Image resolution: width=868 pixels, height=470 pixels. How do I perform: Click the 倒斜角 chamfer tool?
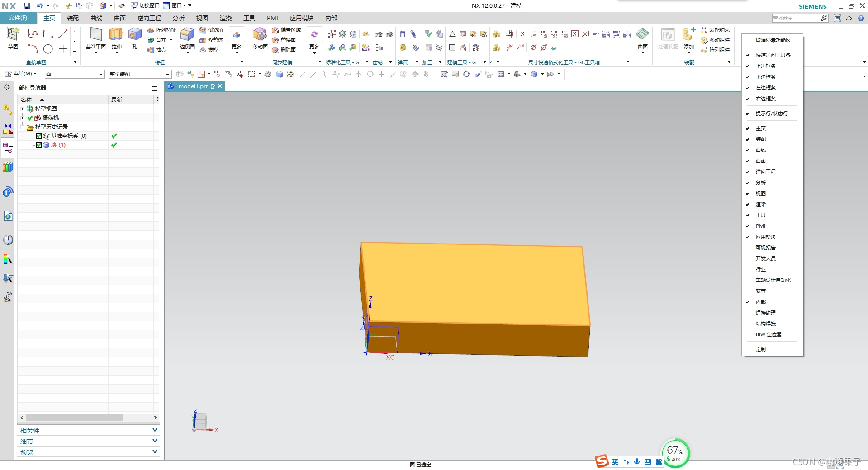tap(211, 30)
